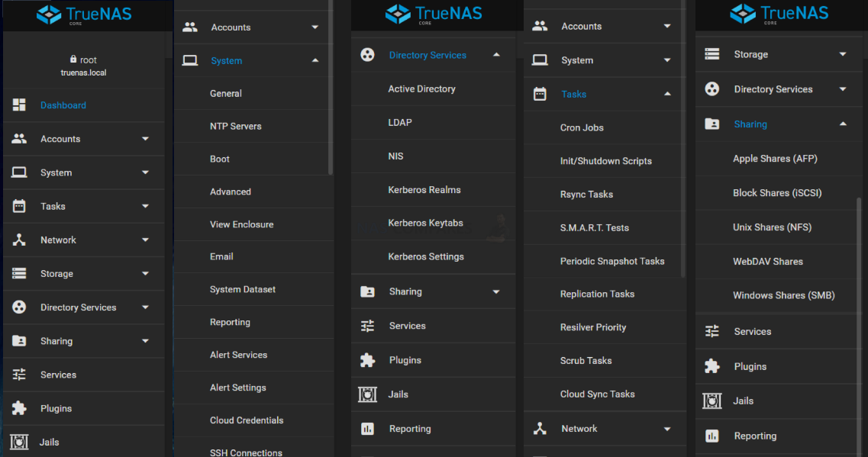868x457 pixels.
Task: Expand Tasks arrow in the root-user panel
Action: click(x=145, y=206)
